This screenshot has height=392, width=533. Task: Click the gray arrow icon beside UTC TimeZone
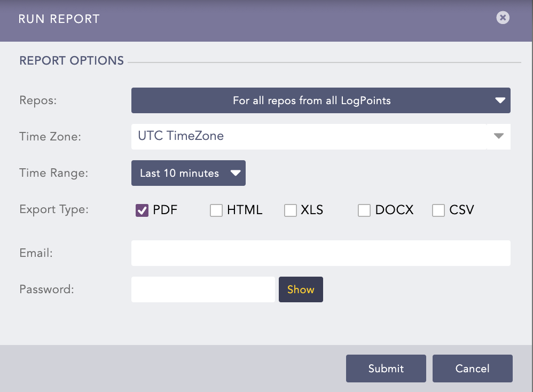(x=498, y=137)
